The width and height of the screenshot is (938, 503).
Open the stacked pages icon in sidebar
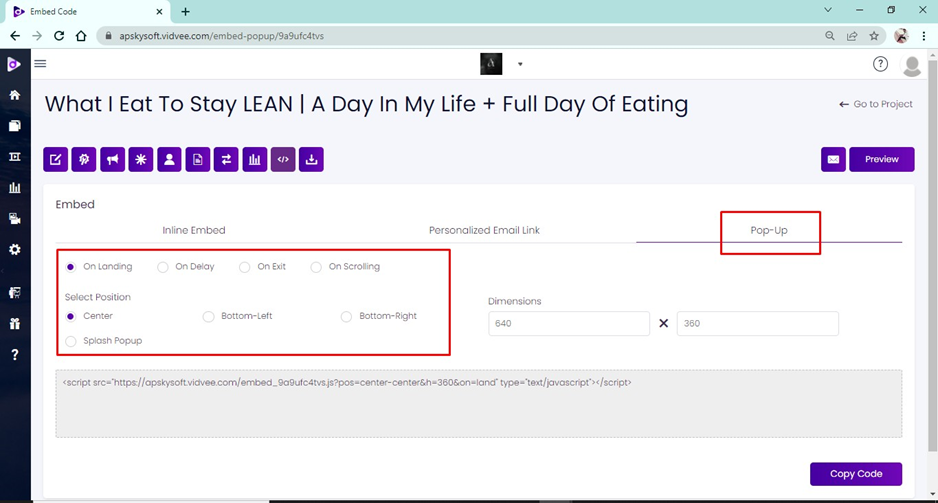click(15, 126)
